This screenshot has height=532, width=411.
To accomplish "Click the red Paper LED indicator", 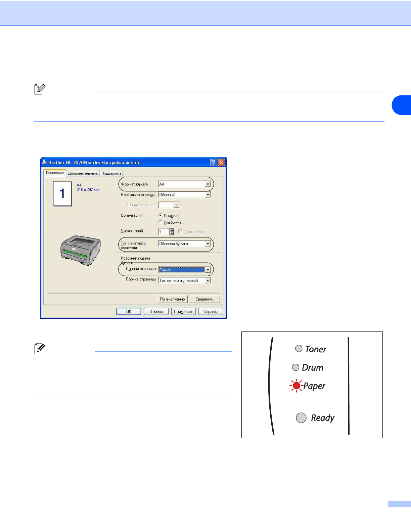I will [x=296, y=386].
